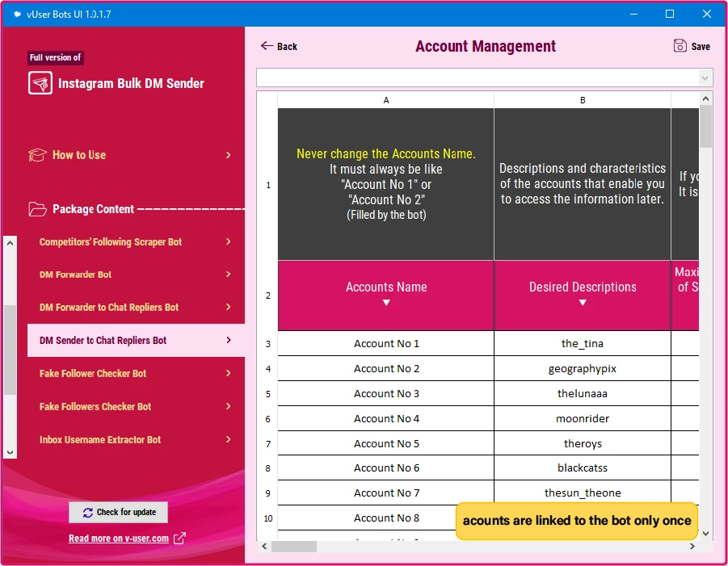Click the Instagram Bulk DM Sender logo icon

(40, 83)
